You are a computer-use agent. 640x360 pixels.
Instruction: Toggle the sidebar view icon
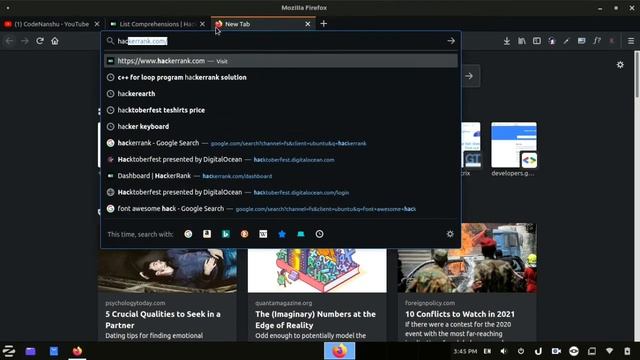click(537, 41)
